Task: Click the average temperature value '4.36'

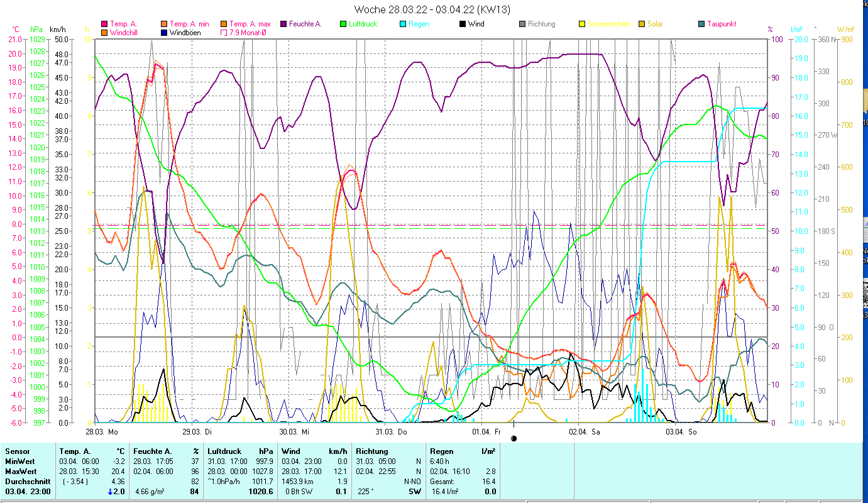Action: pos(118,481)
